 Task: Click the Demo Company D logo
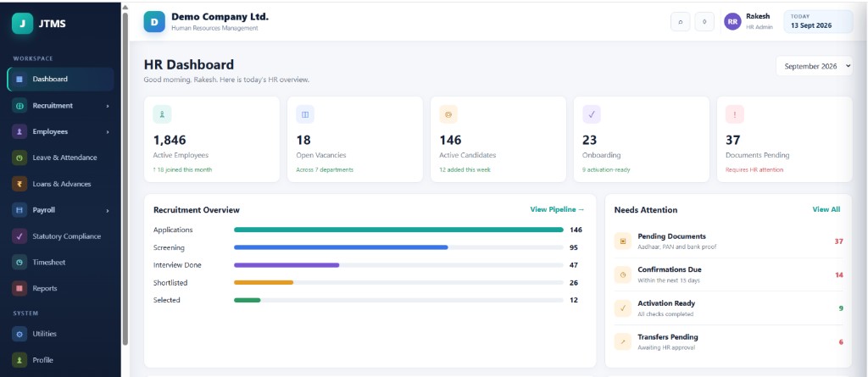pos(154,21)
